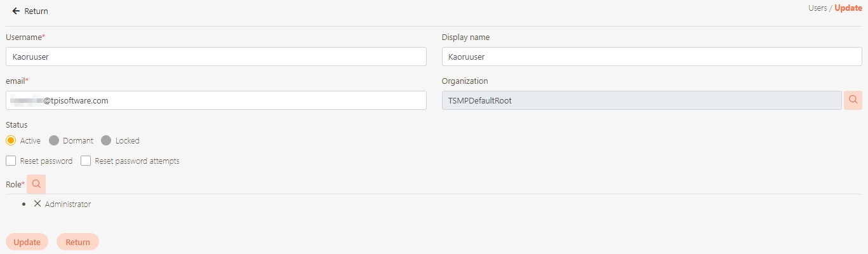868x254 pixels.
Task: Click the back arrow icon at top
Action: 16,11
